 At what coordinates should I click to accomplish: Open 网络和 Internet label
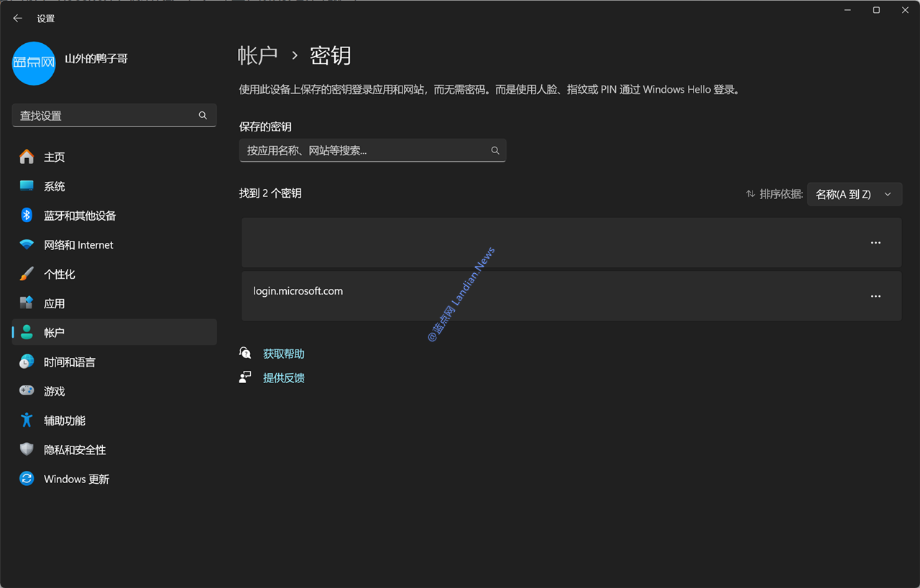[78, 245]
